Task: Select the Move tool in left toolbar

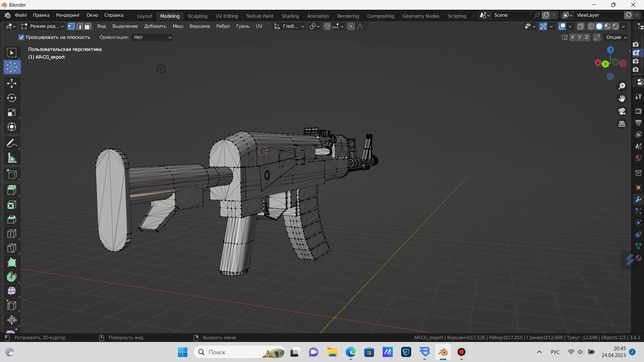Action: [12, 83]
